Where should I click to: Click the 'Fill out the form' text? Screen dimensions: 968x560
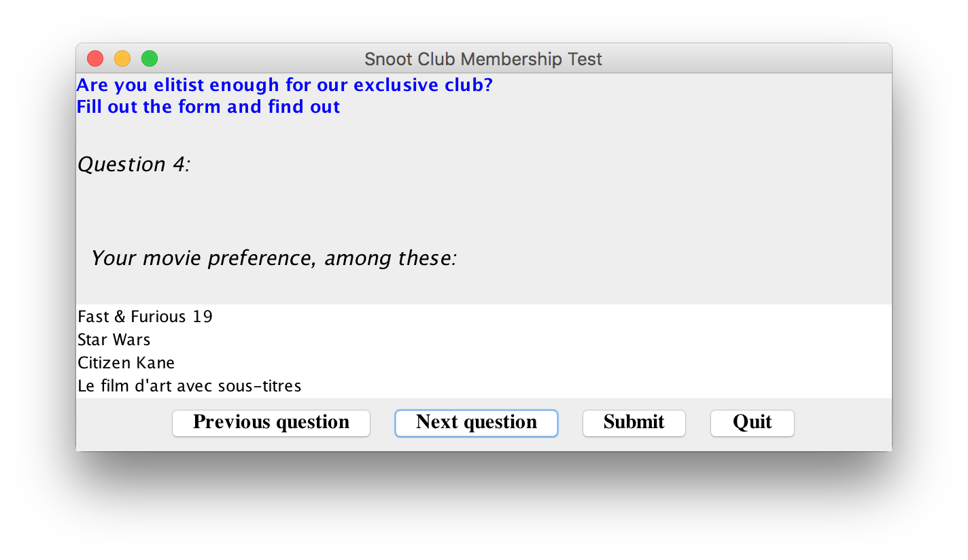(x=208, y=107)
